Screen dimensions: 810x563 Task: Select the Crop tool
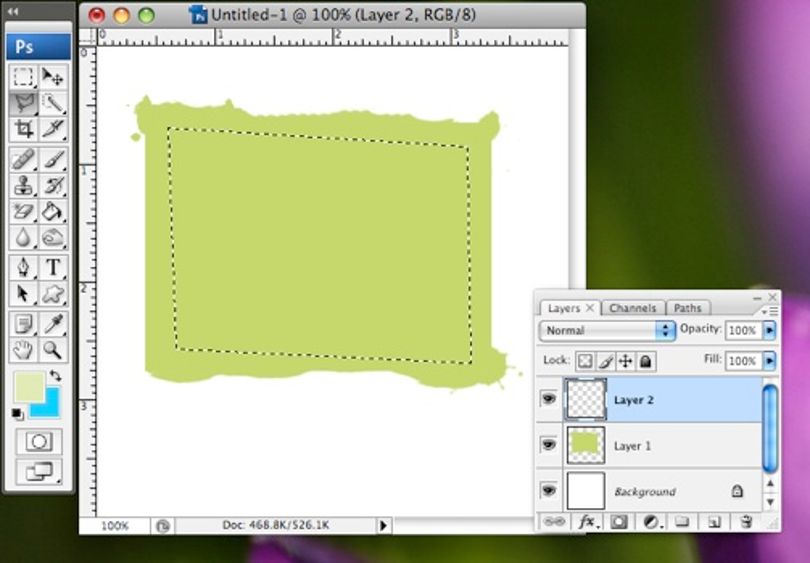coord(23,128)
